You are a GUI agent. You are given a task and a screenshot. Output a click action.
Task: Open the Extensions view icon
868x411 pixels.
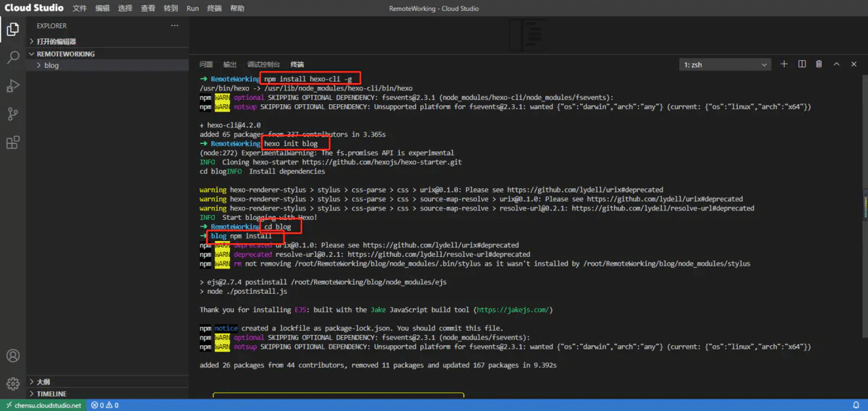click(x=12, y=143)
